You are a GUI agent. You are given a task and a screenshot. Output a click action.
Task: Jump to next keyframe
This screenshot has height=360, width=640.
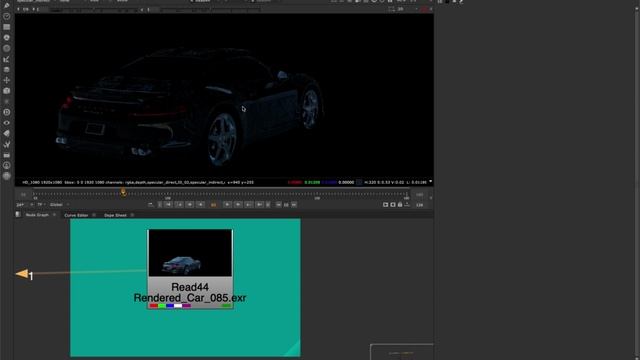tap(249, 204)
